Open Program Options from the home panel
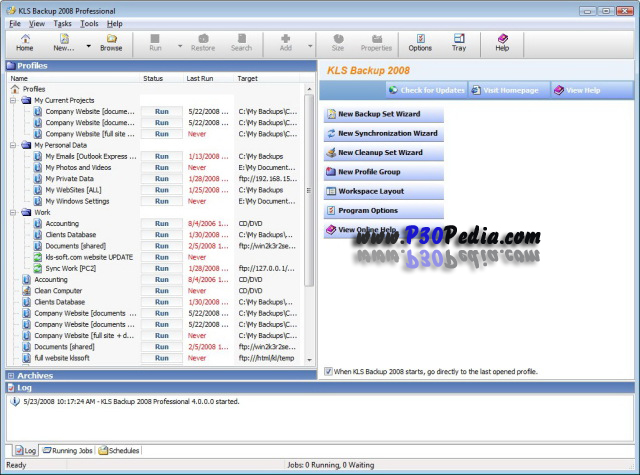This screenshot has height=475, width=640. [x=384, y=210]
